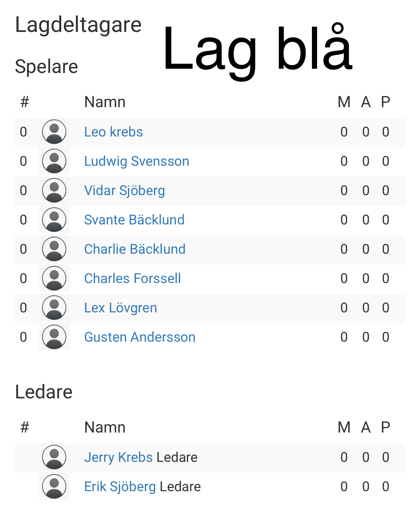Viewport: 420px width, 527px height.
Task: View Charlie Bäcklund's player link
Action: click(x=135, y=249)
